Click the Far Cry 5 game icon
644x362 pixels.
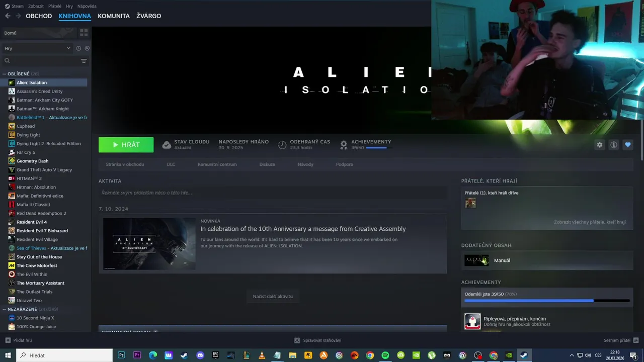[x=12, y=152]
